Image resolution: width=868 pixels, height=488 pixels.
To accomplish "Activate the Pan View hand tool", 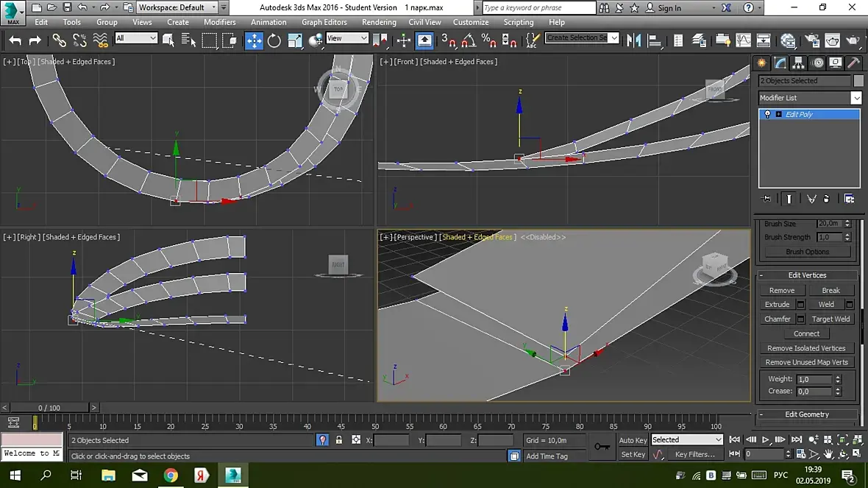I will 827,454.
